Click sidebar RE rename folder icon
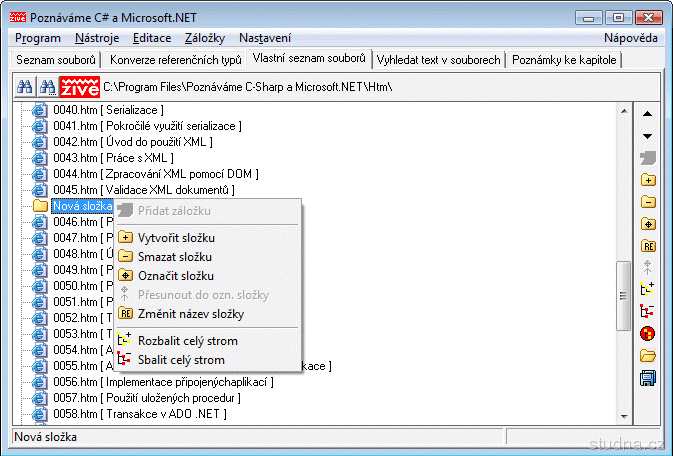673x456 pixels. click(648, 246)
